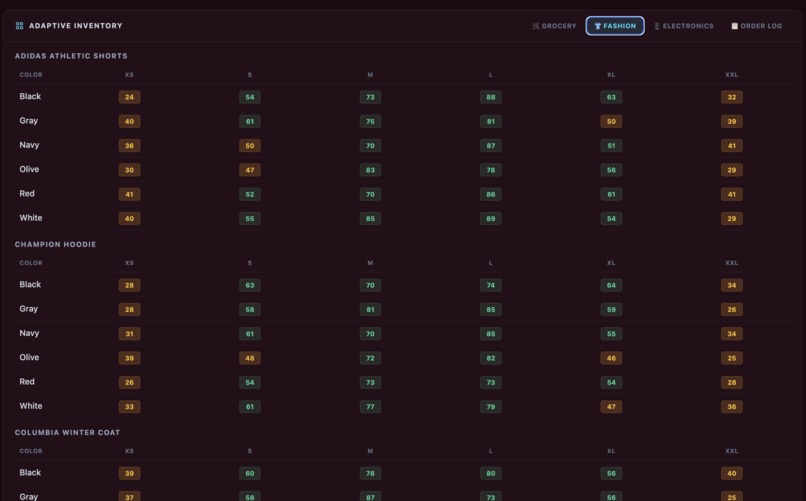Click the XS column header in Columbia Coat

(129, 451)
